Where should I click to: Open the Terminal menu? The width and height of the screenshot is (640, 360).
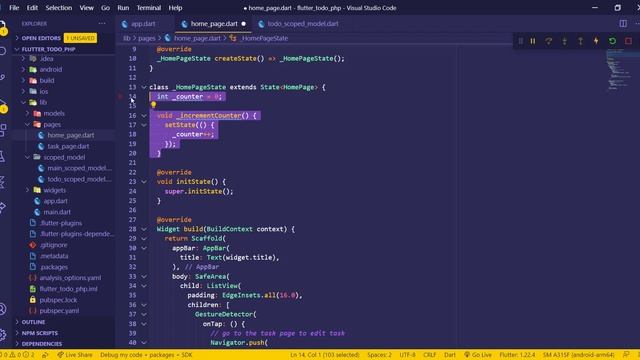click(x=149, y=8)
